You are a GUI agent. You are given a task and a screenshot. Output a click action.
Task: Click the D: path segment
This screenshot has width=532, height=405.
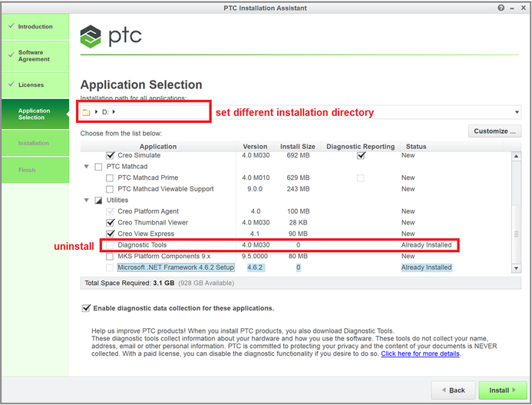[105, 112]
